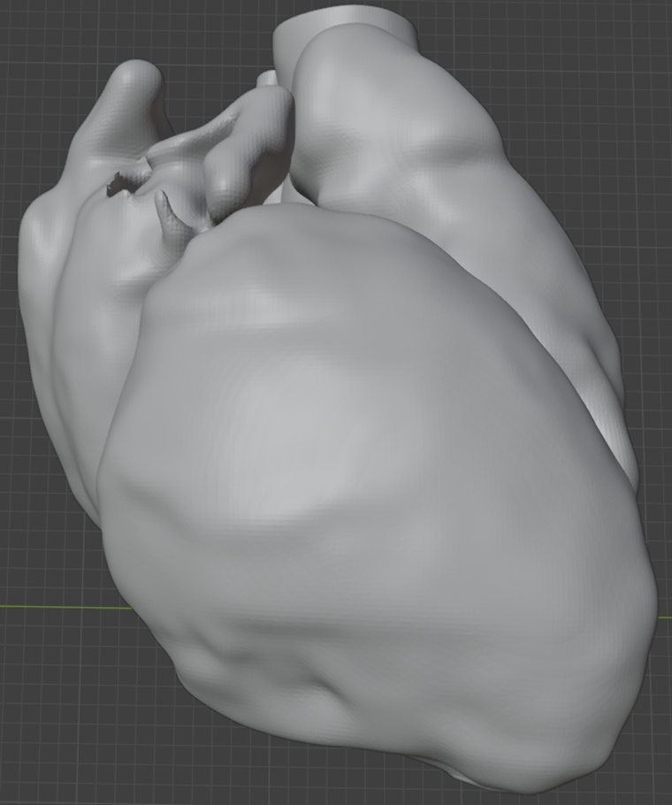
Task: Click the green axis line on the left
Action: point(53,607)
